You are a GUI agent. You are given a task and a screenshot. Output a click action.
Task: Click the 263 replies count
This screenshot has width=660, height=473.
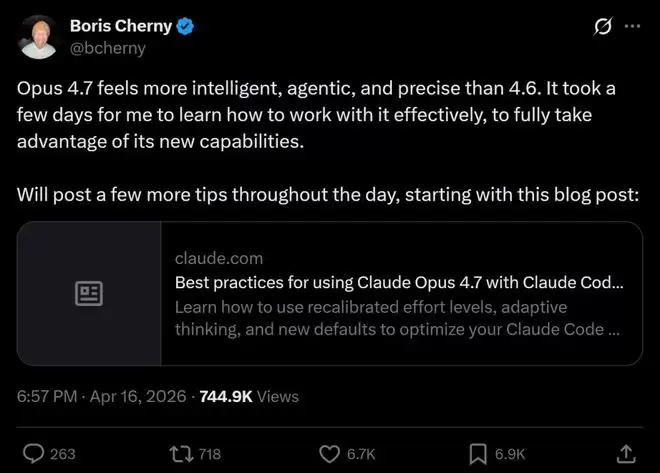(63, 454)
